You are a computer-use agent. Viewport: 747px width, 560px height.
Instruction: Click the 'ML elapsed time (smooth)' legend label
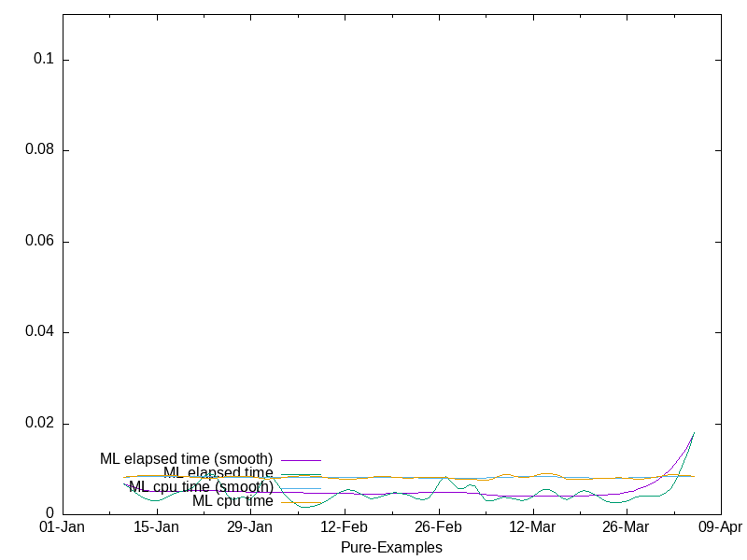tap(186, 459)
